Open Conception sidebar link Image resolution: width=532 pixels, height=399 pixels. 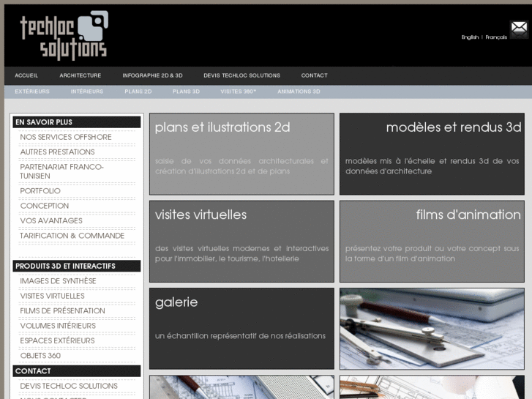[45, 206]
